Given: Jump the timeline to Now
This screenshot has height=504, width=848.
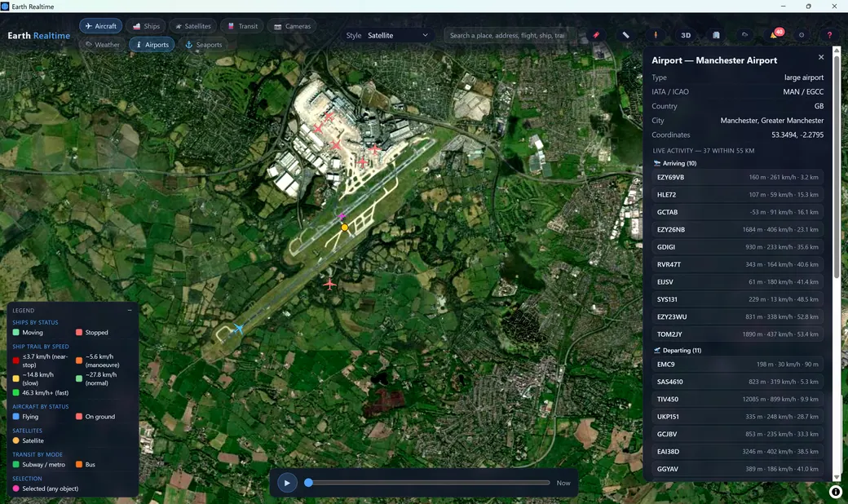Looking at the screenshot, I should click(563, 483).
